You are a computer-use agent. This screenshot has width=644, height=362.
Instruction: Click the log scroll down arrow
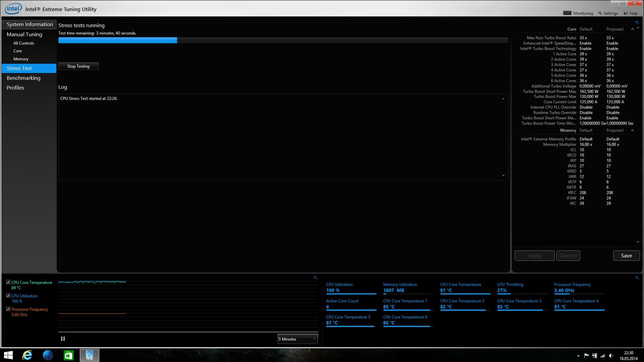pos(503,175)
